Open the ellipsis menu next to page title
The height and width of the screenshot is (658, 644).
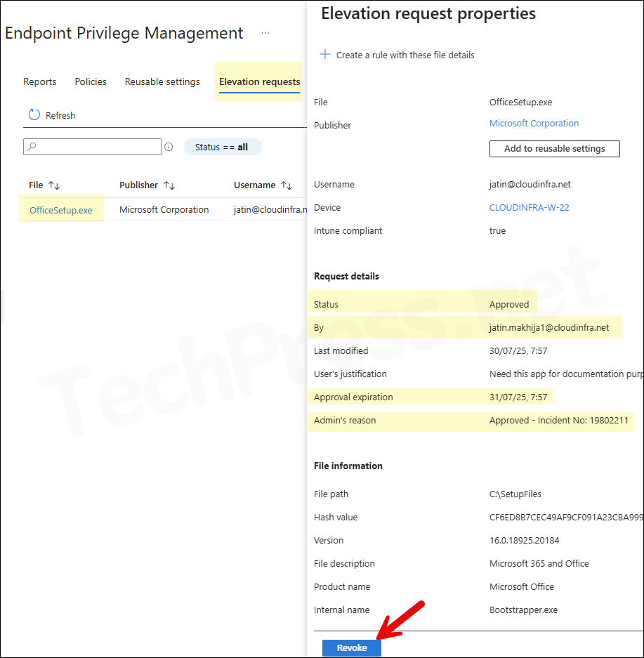(265, 33)
